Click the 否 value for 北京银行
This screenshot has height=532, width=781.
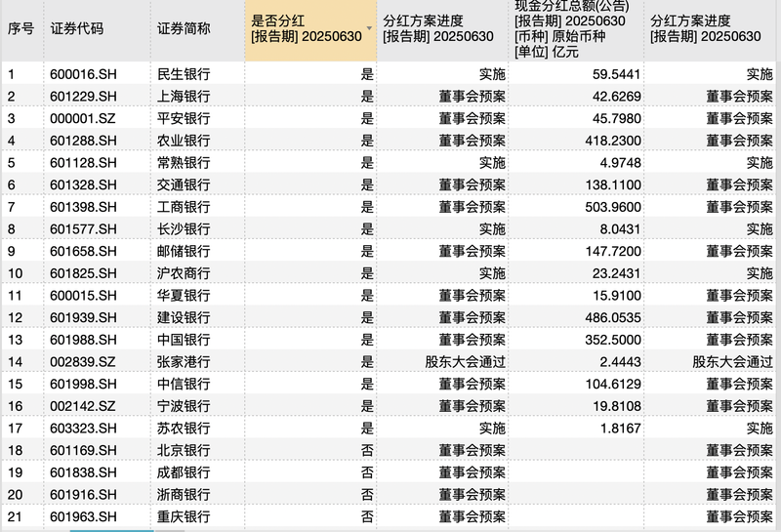tap(367, 450)
